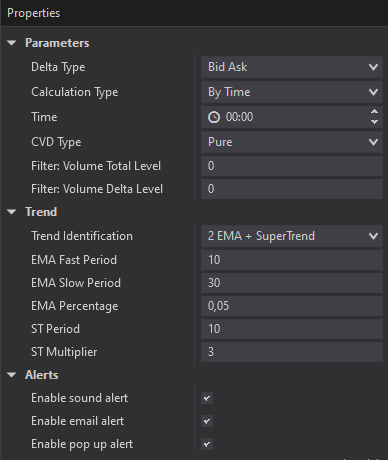This screenshot has height=460, width=388.
Task: Disable the sound alert checkbox
Action: pyautogui.click(x=207, y=398)
